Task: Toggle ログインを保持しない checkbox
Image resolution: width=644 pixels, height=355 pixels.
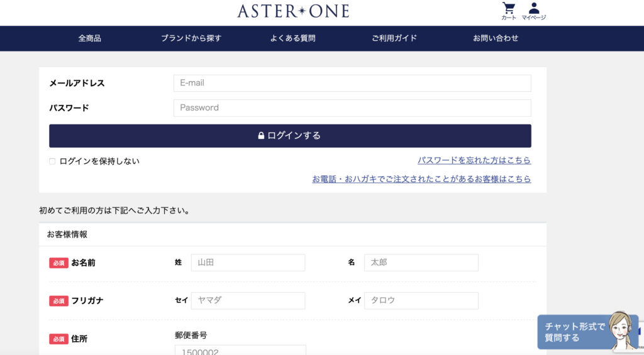Action: (x=52, y=161)
